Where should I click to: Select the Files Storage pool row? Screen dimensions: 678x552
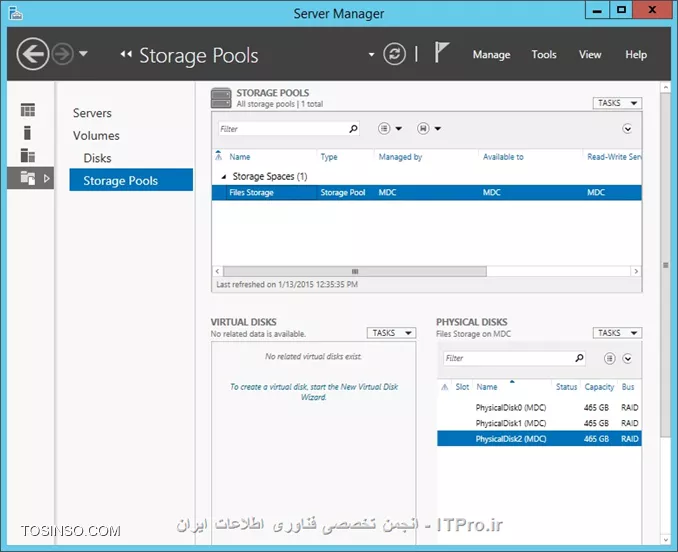(x=426, y=192)
